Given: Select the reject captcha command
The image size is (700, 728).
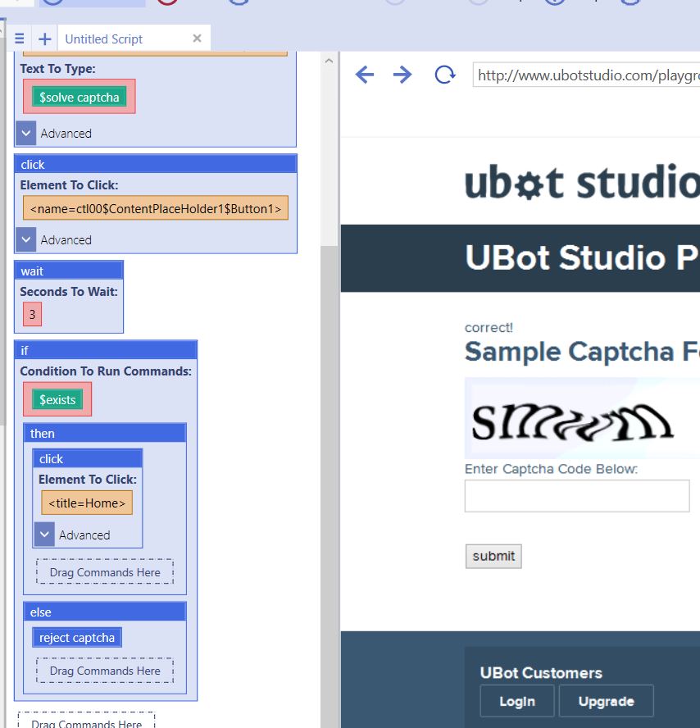Looking at the screenshot, I should click(x=77, y=638).
